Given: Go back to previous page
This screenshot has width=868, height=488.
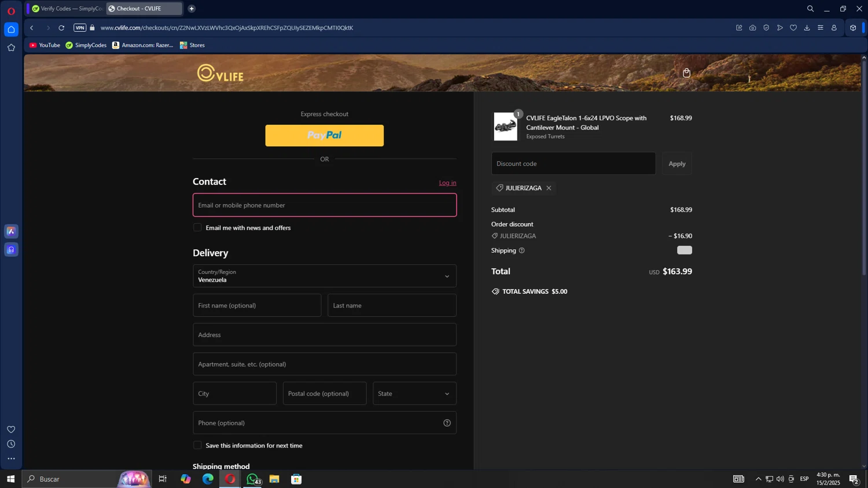Looking at the screenshot, I should pyautogui.click(x=32, y=28).
